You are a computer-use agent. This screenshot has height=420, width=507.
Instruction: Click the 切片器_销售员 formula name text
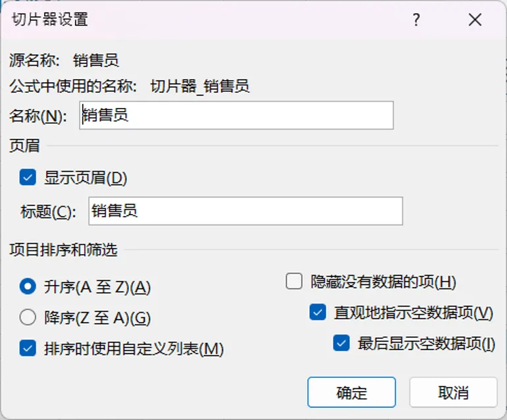pyautogui.click(x=200, y=87)
